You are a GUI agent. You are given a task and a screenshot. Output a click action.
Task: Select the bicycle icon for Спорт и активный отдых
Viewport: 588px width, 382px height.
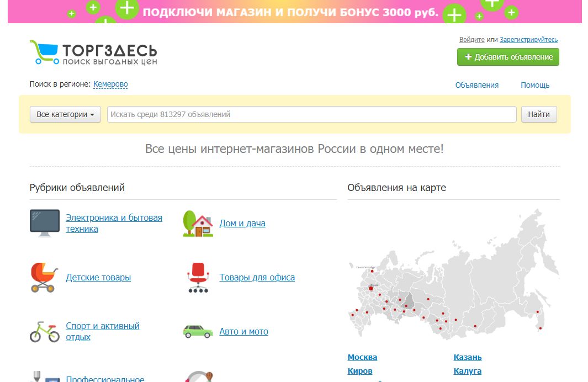44,331
